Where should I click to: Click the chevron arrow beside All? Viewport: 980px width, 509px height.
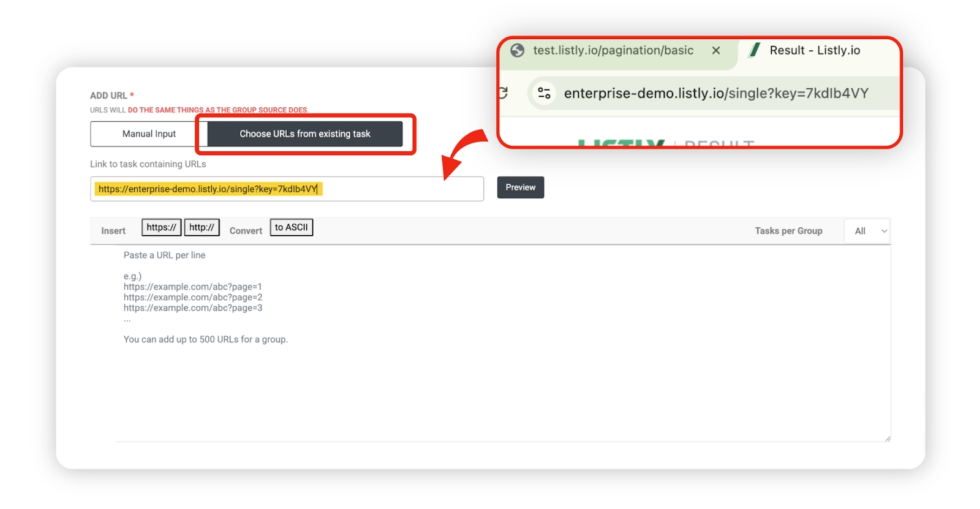pos(884,231)
